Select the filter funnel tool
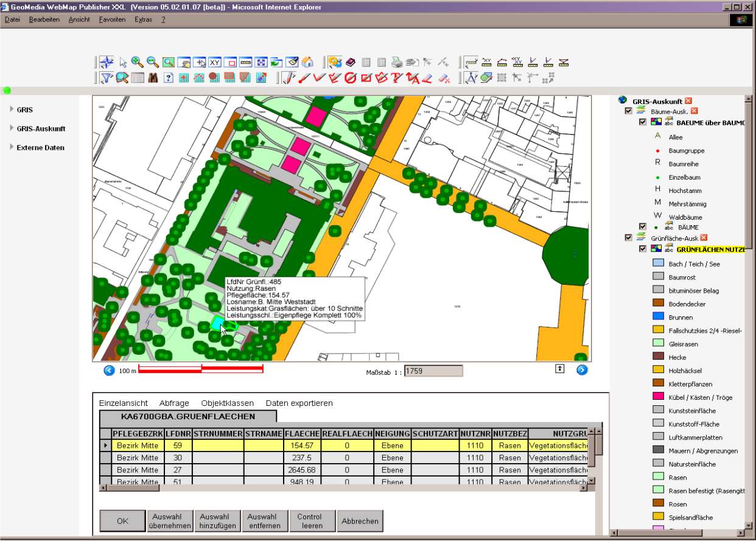The image size is (756, 541). (x=107, y=78)
